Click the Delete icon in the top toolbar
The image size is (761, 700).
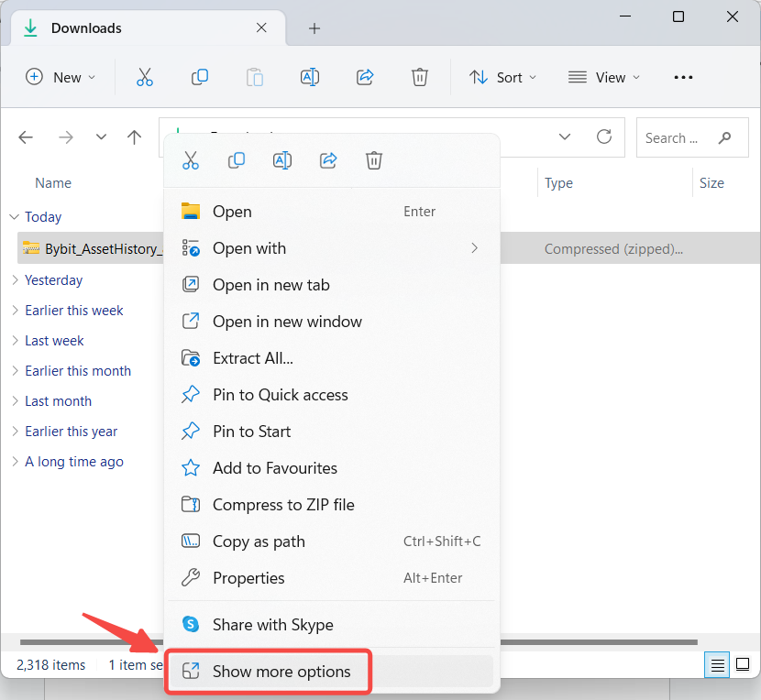pos(420,78)
